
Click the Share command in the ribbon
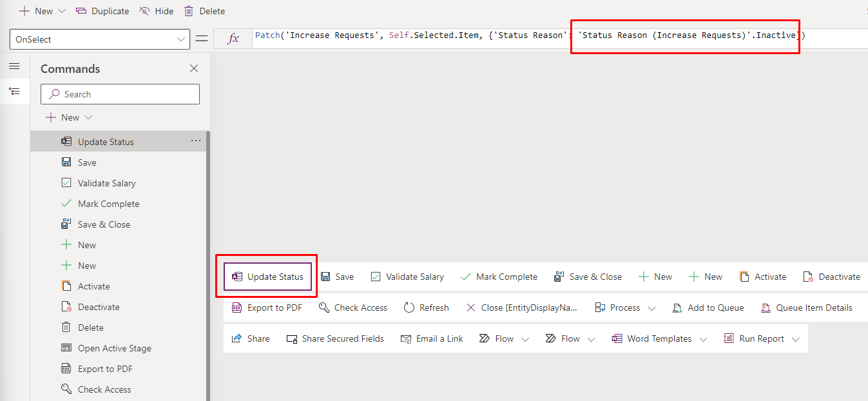(251, 338)
